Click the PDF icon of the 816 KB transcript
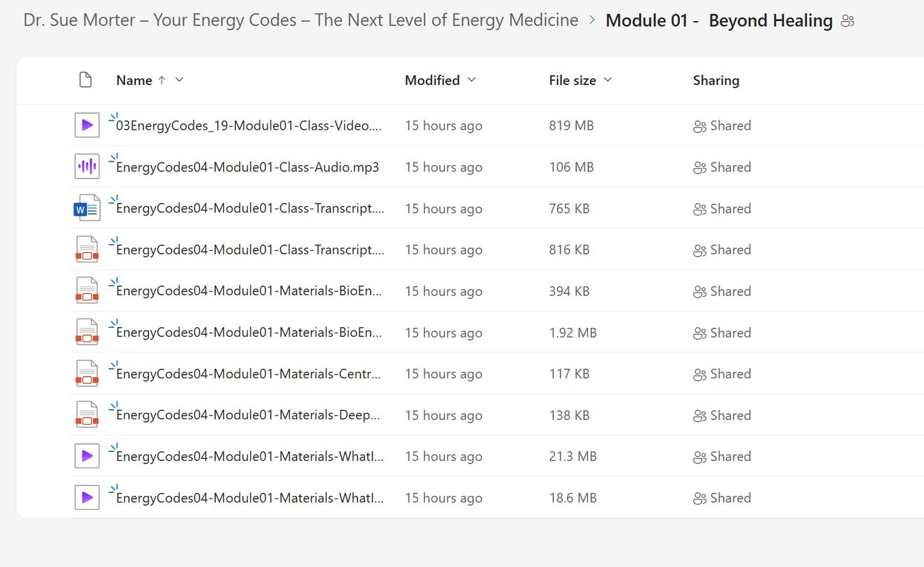The width and height of the screenshot is (924, 567). coord(87,250)
